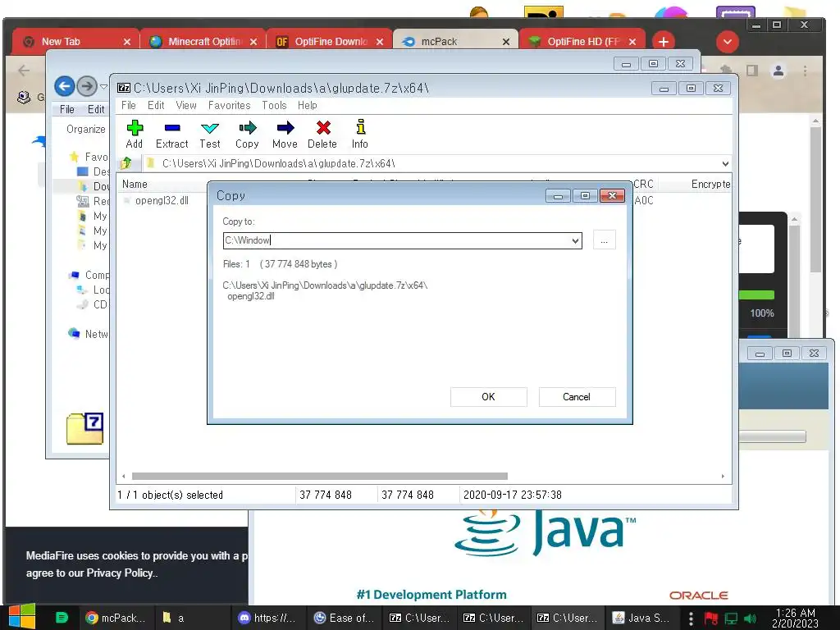Viewport: 840px width, 630px height.
Task: Click the new tab plus button
Action: coord(663,42)
